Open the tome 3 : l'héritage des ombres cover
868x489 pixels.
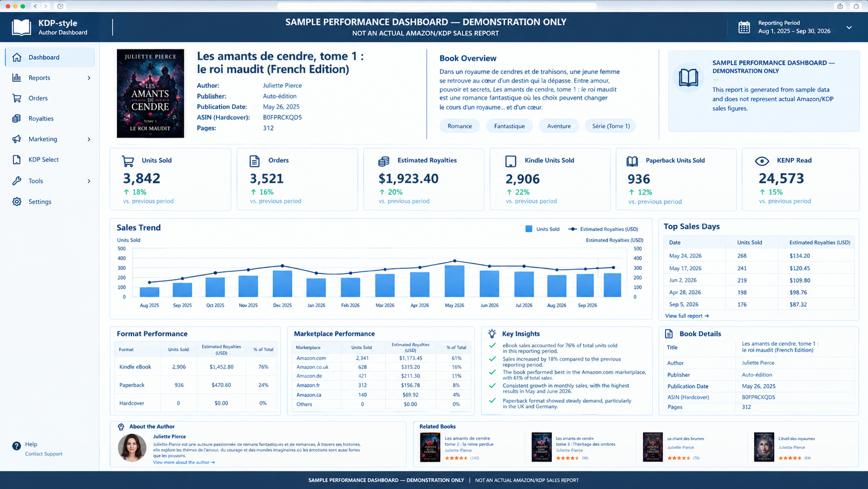pos(541,447)
